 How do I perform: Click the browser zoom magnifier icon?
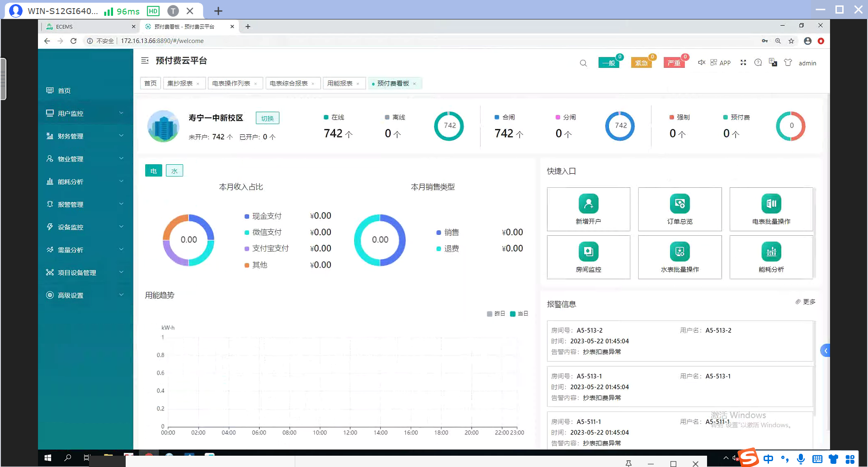(x=778, y=41)
